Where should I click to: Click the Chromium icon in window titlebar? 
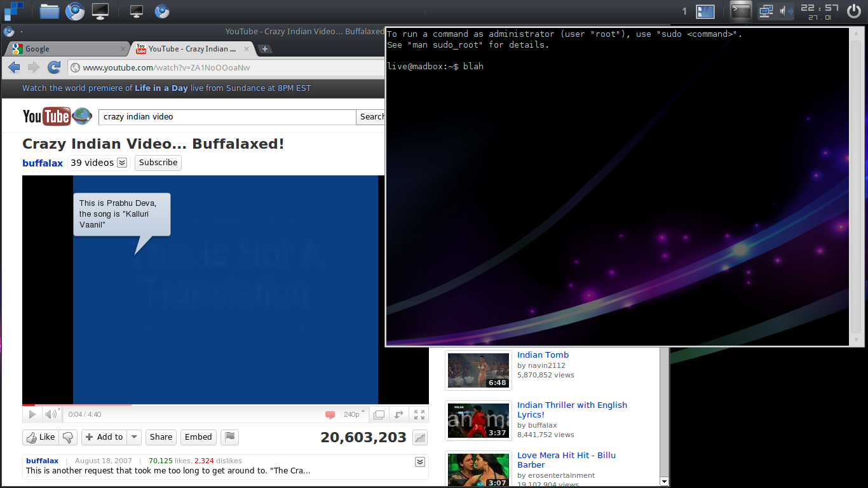[9, 32]
